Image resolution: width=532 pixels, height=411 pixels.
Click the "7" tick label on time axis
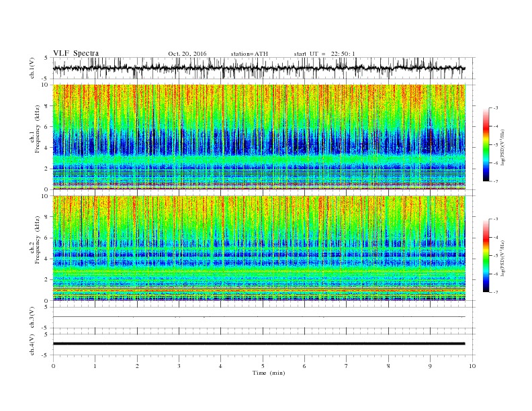coord(347,366)
